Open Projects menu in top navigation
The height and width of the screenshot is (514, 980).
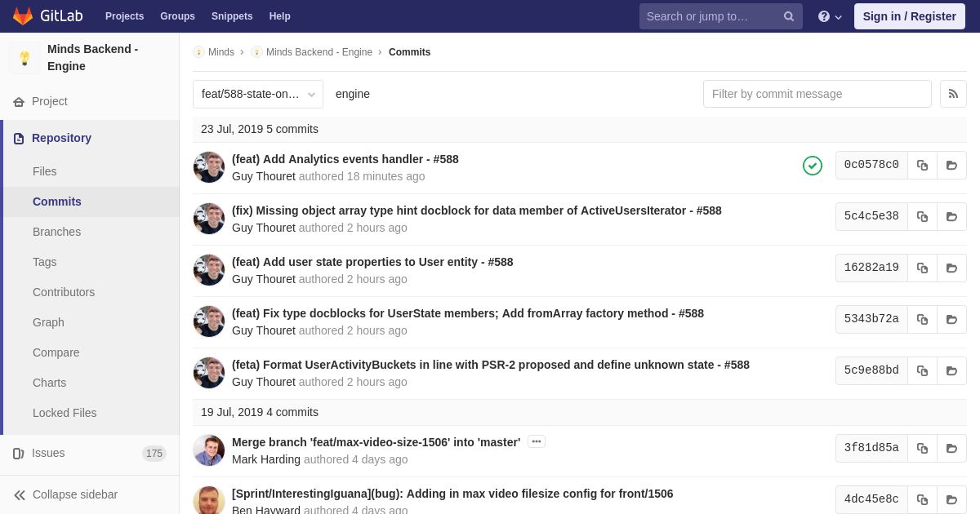[124, 16]
